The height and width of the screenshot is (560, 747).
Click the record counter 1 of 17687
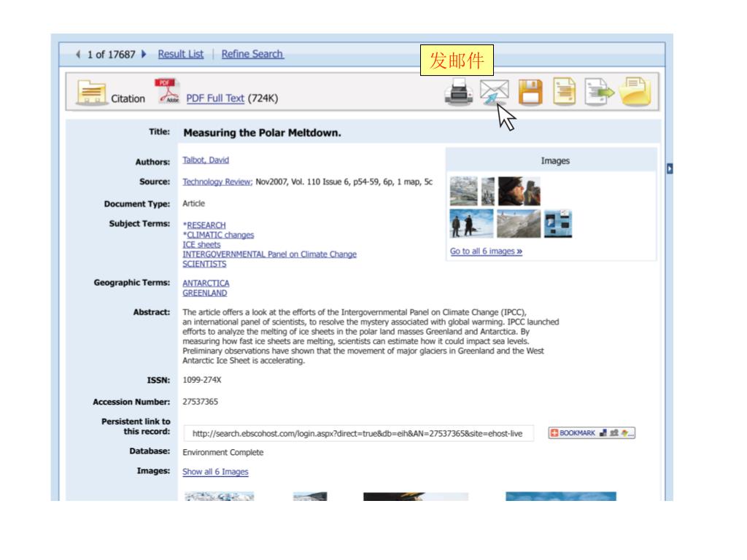coord(111,54)
